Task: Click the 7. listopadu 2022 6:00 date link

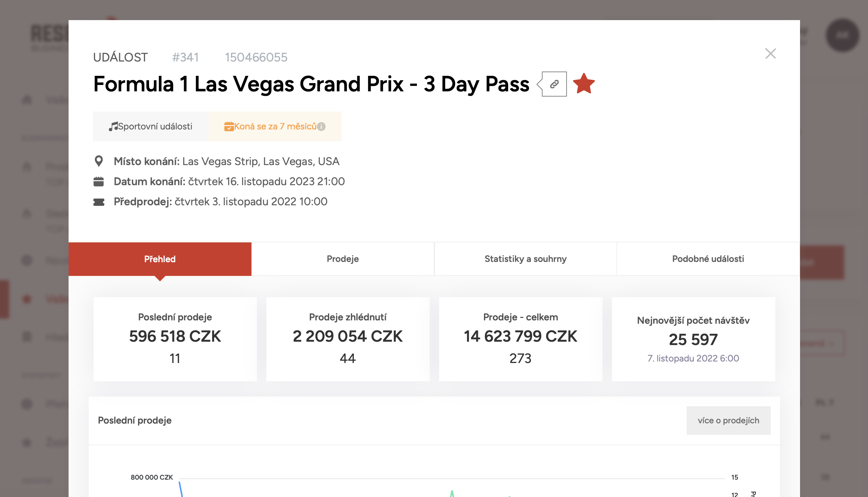Action: [693, 358]
